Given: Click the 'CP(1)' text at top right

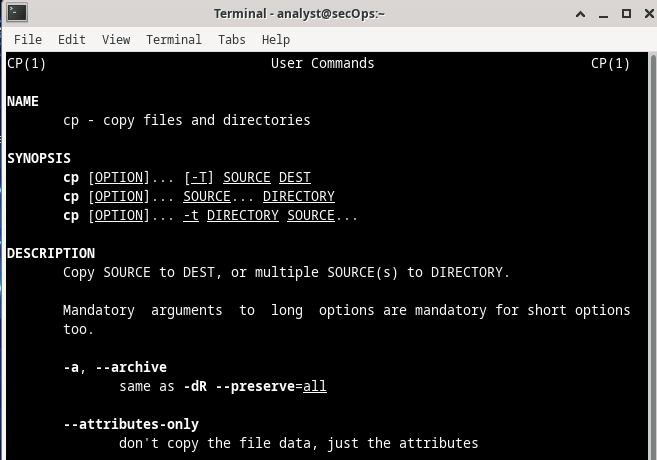Looking at the screenshot, I should point(610,63).
